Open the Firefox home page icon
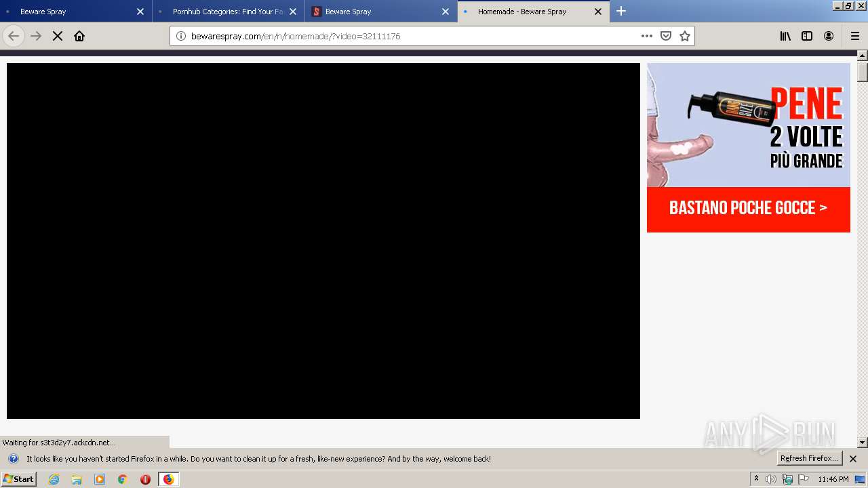Screen dimensions: 868x488 point(79,36)
